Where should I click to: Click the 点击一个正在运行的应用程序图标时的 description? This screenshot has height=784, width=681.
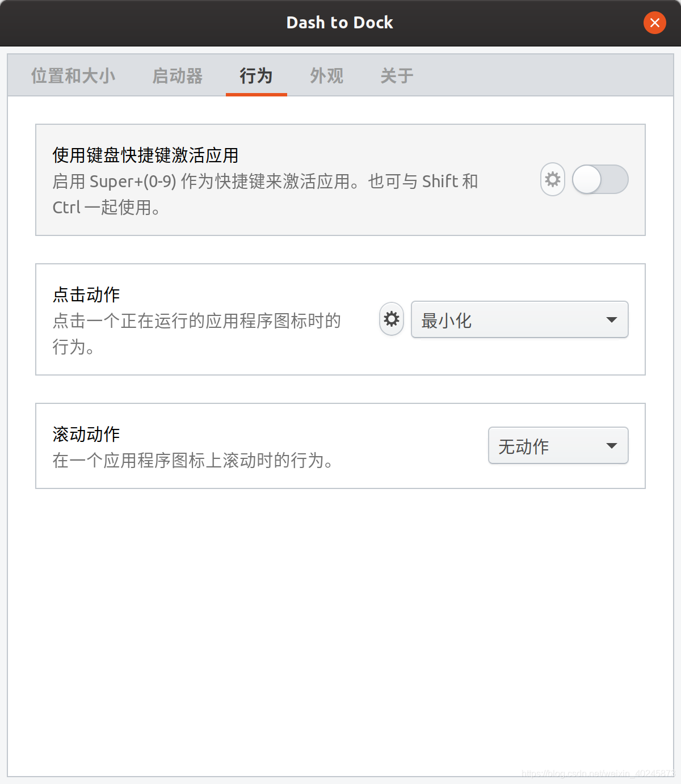(x=197, y=334)
